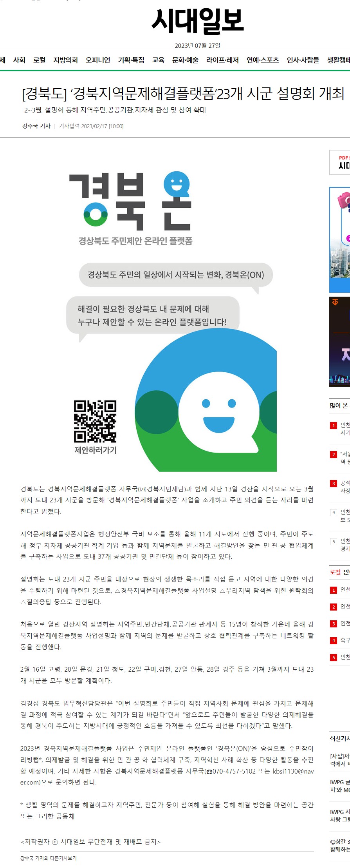
Task: Click the phone number 070-4757-5102
Action: (x=234, y=771)
